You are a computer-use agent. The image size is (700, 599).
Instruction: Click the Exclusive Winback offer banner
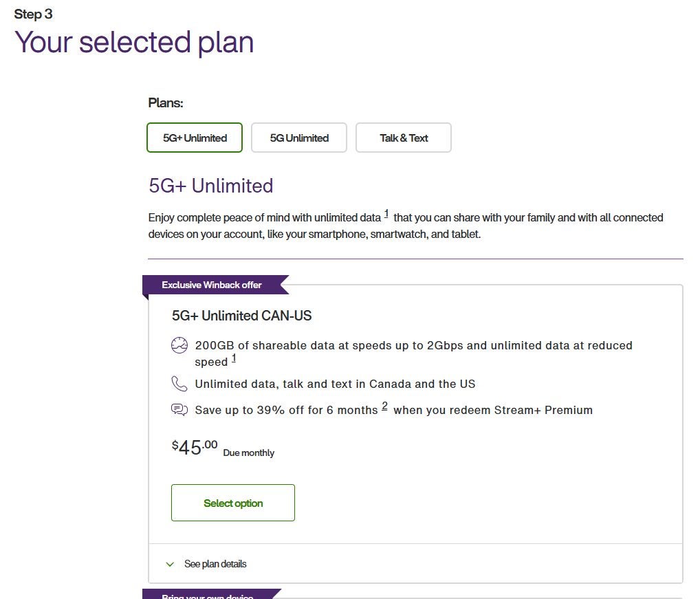click(212, 285)
